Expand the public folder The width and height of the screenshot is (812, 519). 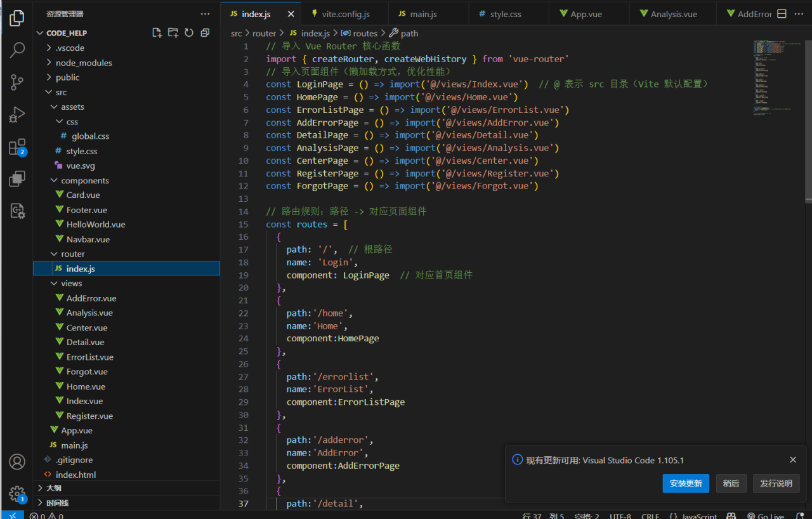(126, 77)
